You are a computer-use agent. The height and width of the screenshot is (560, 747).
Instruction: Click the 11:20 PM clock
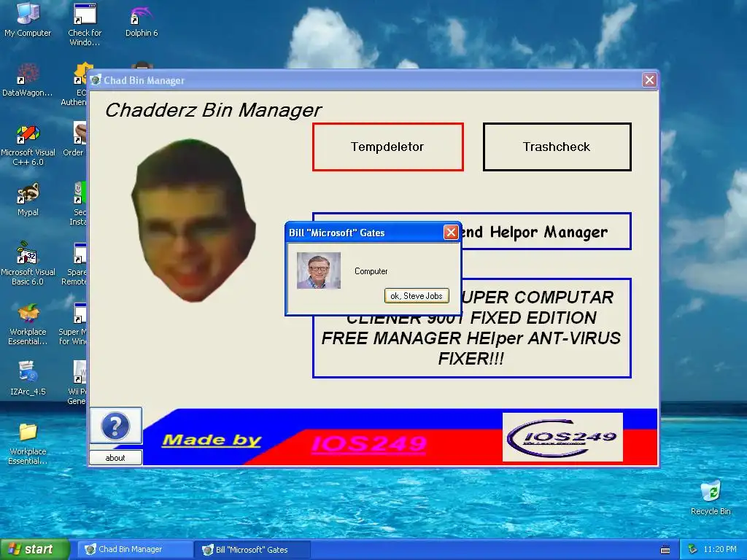(720, 550)
